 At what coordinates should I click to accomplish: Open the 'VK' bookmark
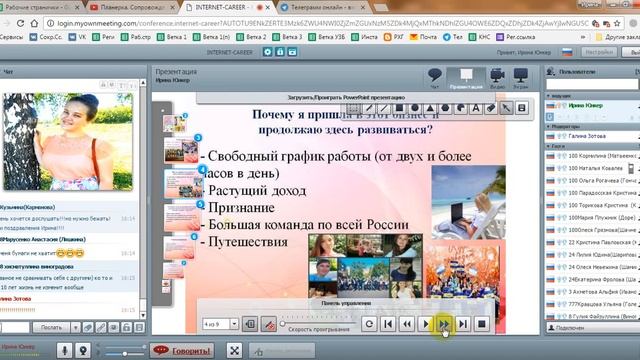tap(78, 37)
